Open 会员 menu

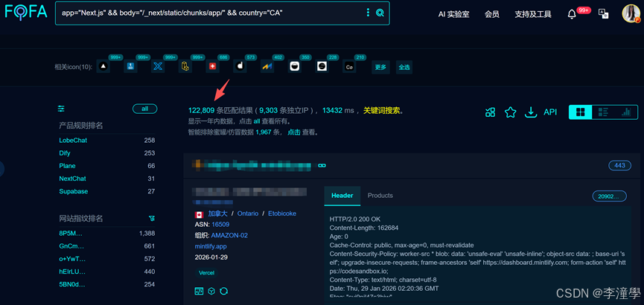[x=491, y=14]
